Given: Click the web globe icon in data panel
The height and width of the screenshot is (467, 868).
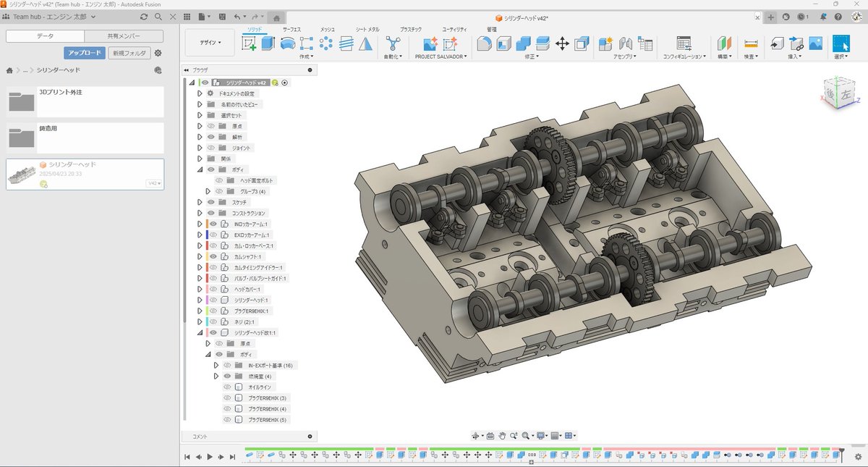Looking at the screenshot, I should click(158, 70).
